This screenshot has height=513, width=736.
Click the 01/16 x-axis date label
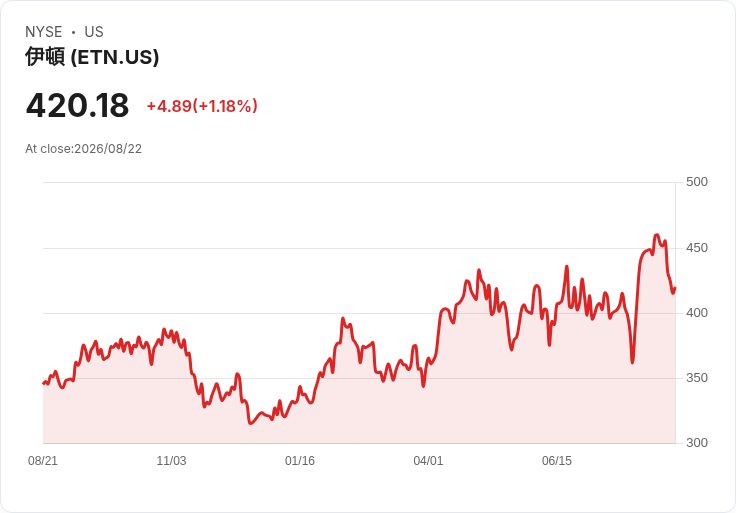(x=300, y=461)
